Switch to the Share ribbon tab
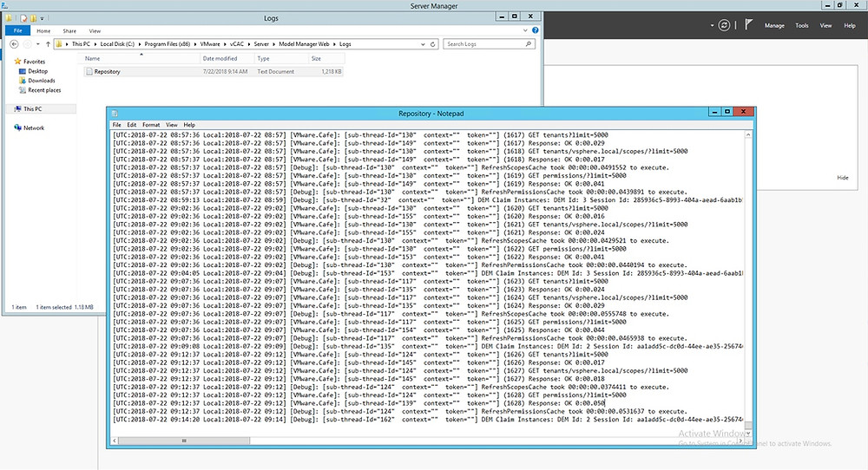Viewport: 868px width, 470px height. (69, 31)
